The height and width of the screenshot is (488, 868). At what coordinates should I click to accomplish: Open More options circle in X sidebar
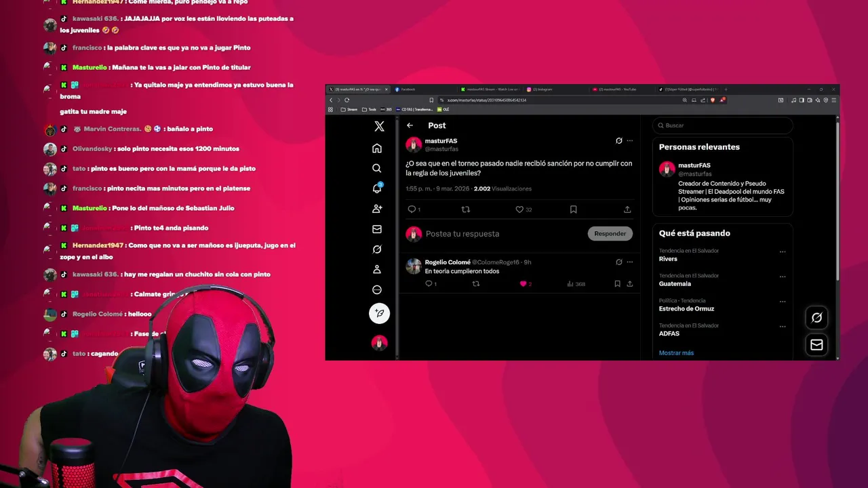point(377,290)
